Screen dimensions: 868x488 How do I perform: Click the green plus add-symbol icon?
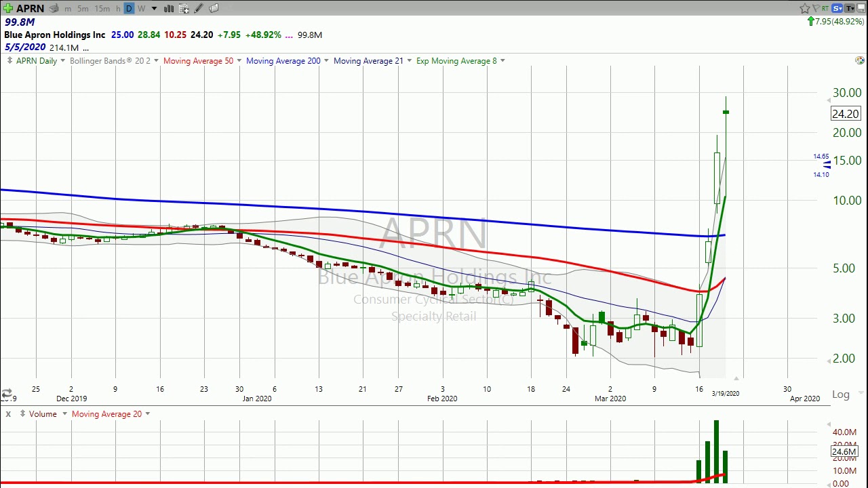(8, 8)
